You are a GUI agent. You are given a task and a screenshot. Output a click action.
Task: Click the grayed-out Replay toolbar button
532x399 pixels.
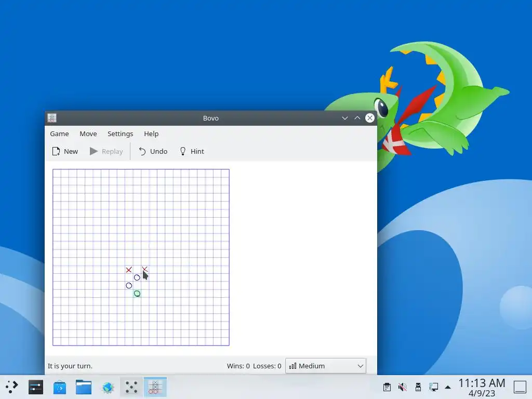106,151
